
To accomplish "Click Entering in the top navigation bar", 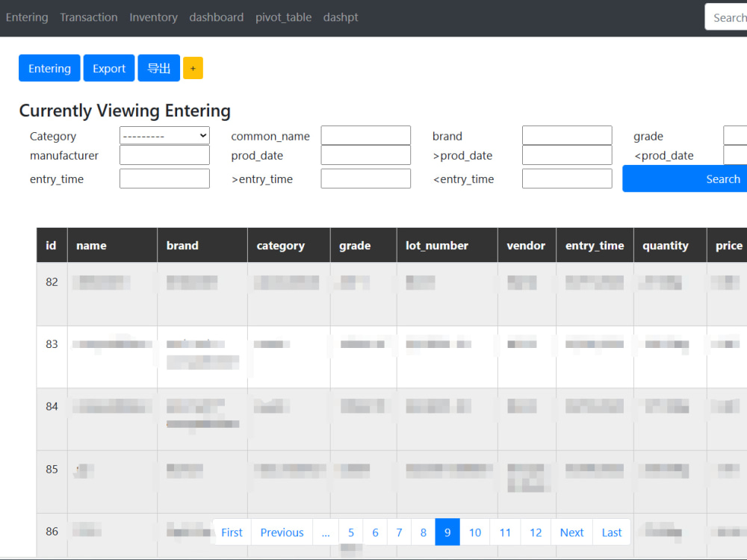I will [27, 16].
